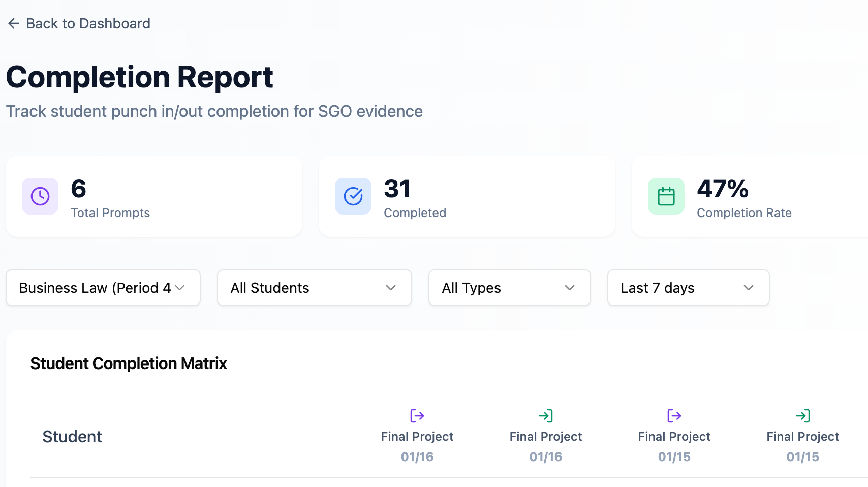868x487 pixels.
Task: Click the back arrow icon
Action: pyautogui.click(x=14, y=23)
